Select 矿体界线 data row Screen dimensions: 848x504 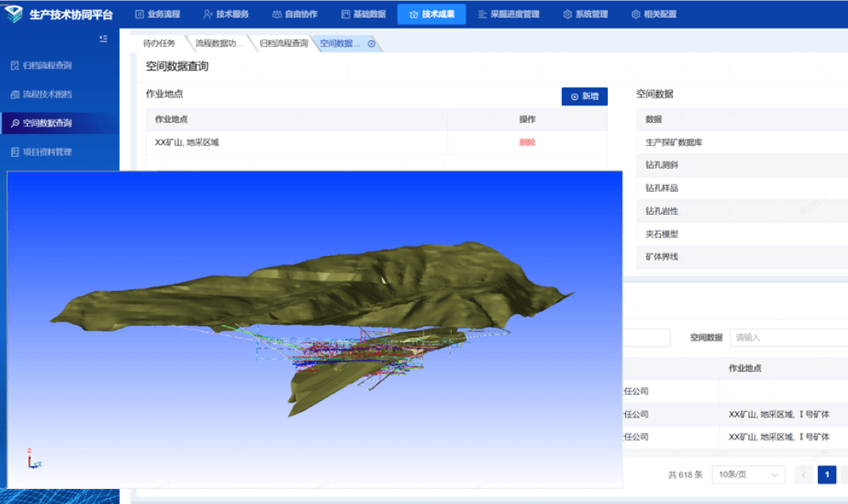[742, 257]
